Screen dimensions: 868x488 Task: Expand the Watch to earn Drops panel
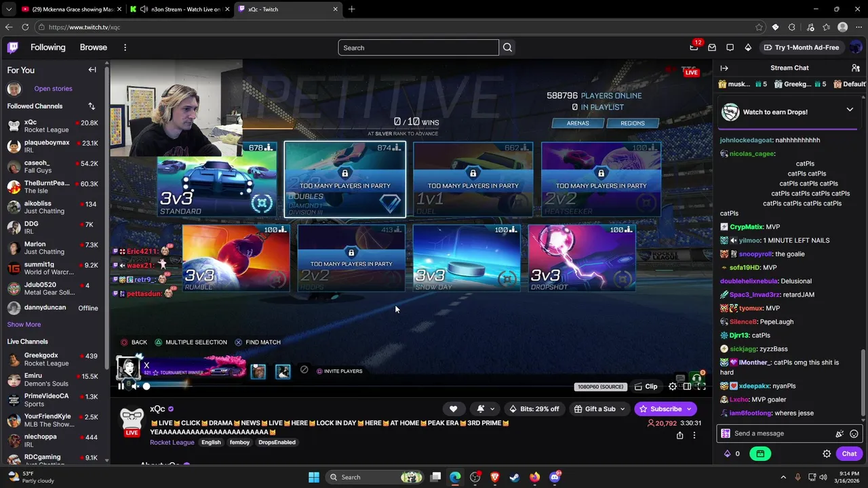[850, 110]
